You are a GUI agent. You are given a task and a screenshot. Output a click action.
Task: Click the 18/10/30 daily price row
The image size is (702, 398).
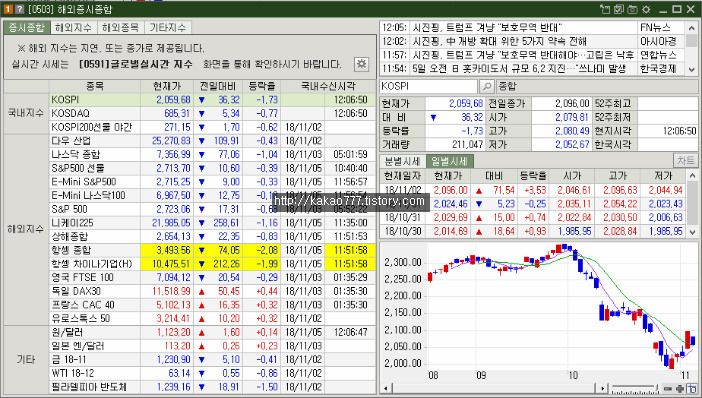pyautogui.click(x=533, y=231)
